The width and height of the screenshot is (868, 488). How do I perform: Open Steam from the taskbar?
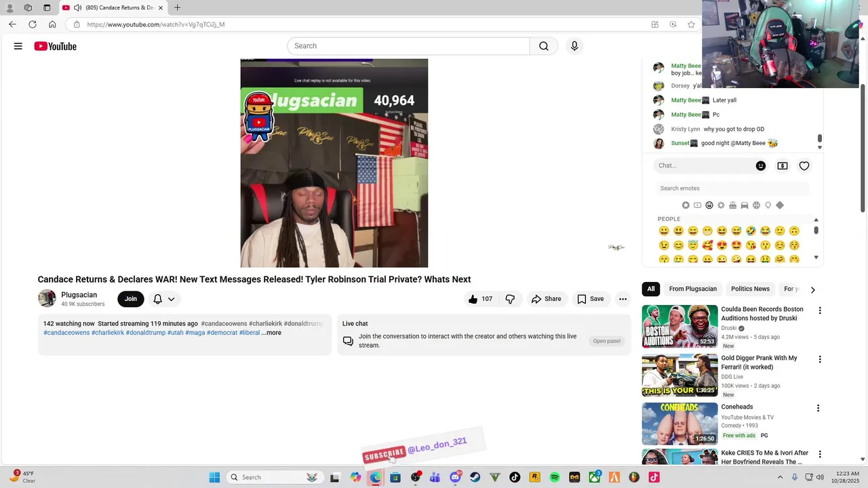(x=475, y=477)
